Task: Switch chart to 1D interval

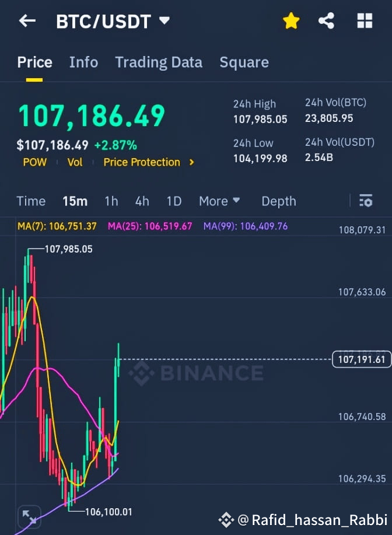Action: [174, 201]
